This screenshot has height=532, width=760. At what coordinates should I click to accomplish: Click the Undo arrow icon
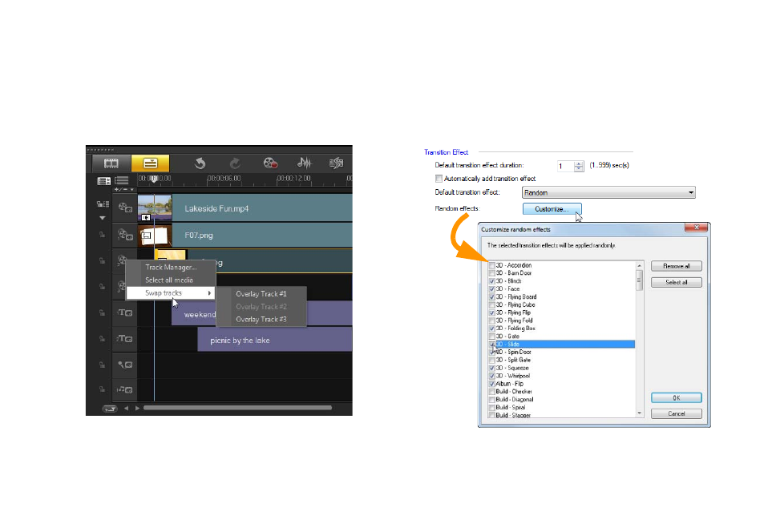click(200, 163)
